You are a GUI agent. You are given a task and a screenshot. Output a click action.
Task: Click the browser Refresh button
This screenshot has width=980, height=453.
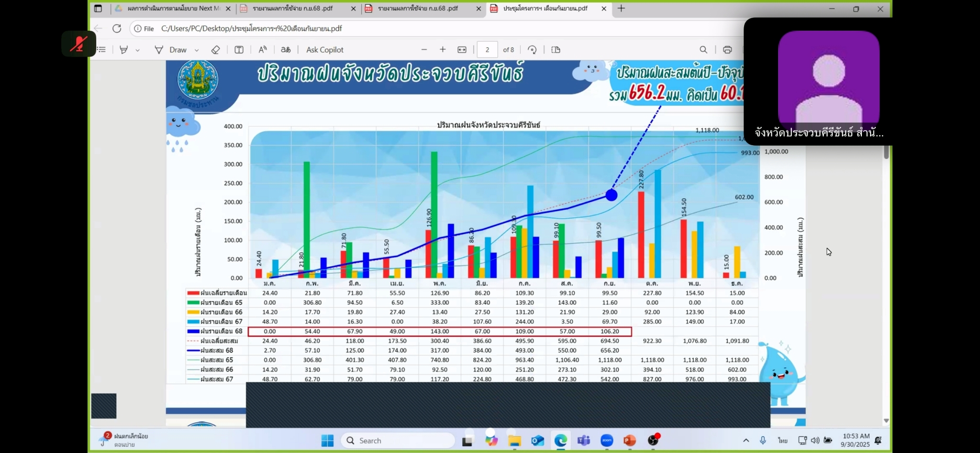point(117,29)
